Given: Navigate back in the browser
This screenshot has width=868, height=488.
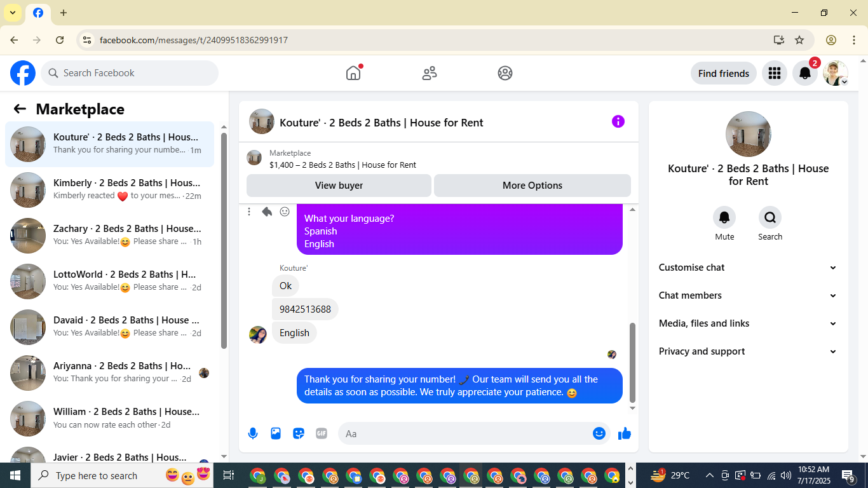Looking at the screenshot, I should click(14, 40).
